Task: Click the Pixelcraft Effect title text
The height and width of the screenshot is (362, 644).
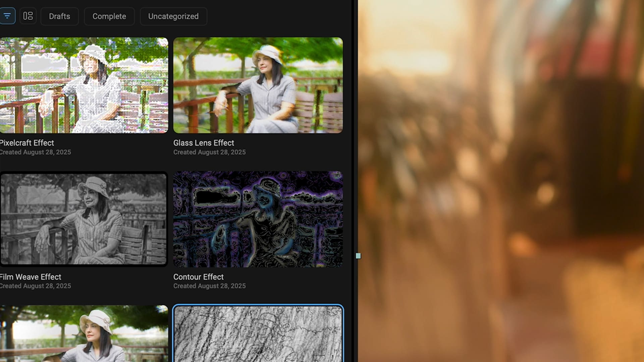Action: (27, 143)
